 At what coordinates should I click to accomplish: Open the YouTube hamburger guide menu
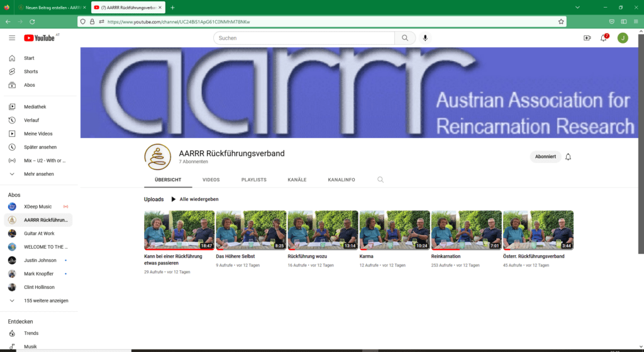click(x=12, y=38)
